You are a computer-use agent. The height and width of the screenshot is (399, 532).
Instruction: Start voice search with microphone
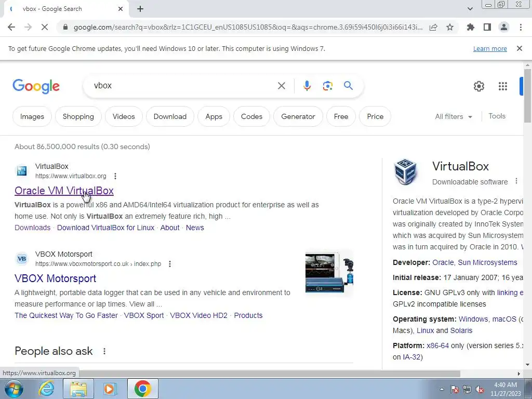pyautogui.click(x=307, y=86)
